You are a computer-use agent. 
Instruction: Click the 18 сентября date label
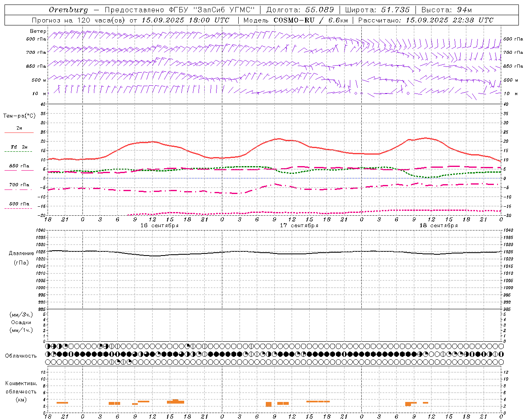point(438,226)
